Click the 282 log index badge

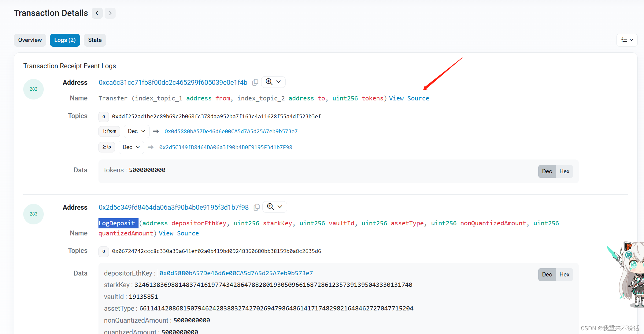click(33, 89)
